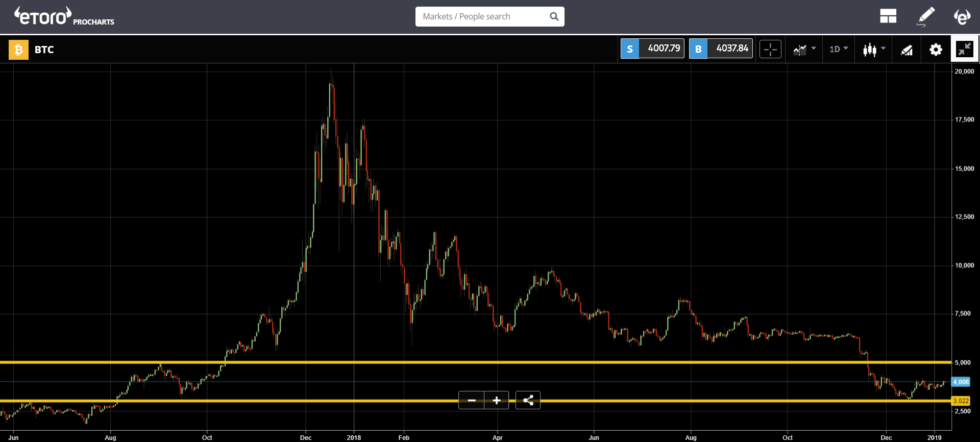Screen dimensions: 980x442
Task: Open the 1D timeframe dropdown
Action: pyautogui.click(x=839, y=49)
